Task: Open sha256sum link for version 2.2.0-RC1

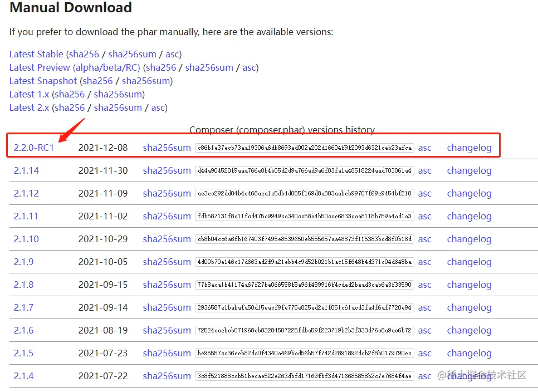Action: [167, 148]
